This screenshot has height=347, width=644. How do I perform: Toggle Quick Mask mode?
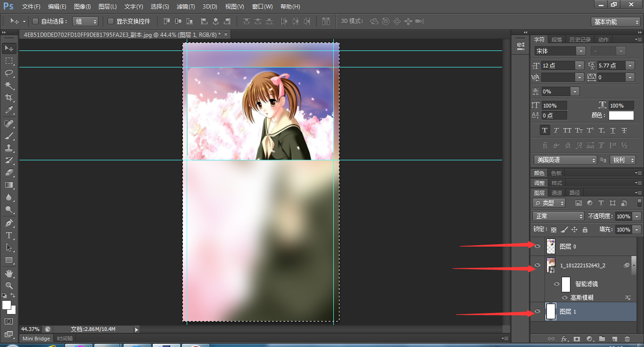pos(9,321)
